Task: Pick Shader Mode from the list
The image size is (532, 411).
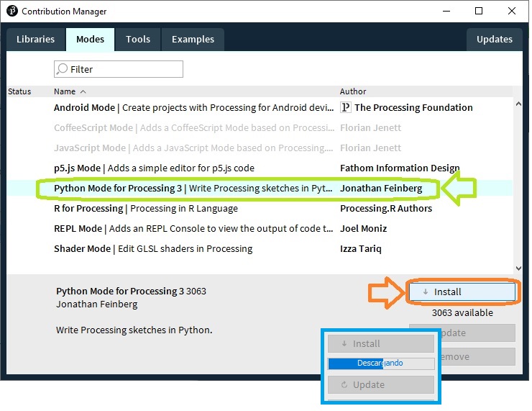Action: (x=83, y=248)
